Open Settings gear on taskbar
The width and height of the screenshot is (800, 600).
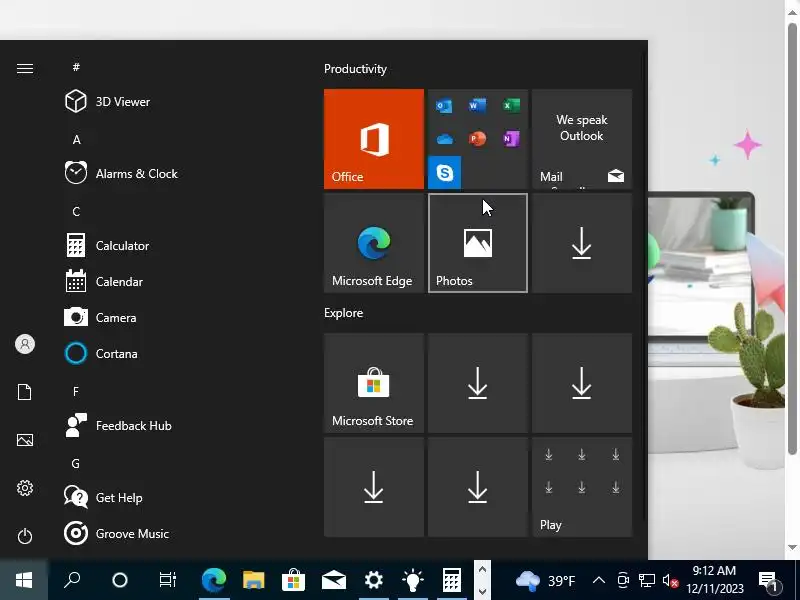pyautogui.click(x=373, y=580)
